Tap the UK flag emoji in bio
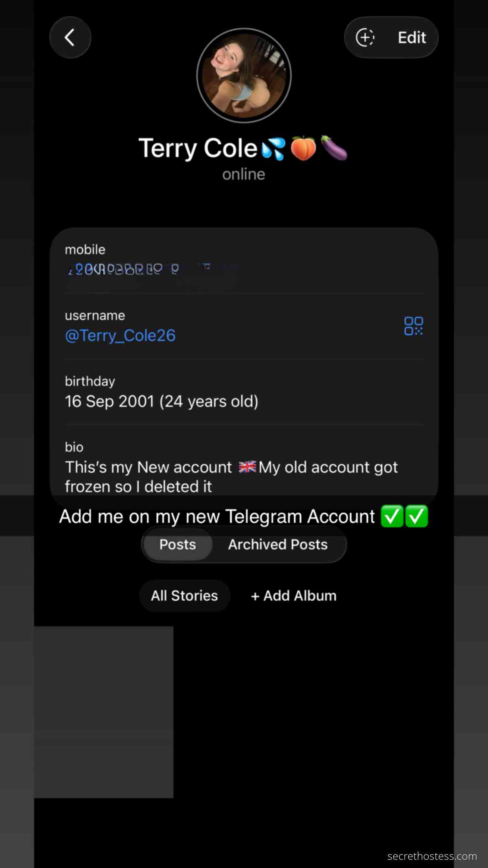Image resolution: width=488 pixels, height=868 pixels. (x=247, y=467)
